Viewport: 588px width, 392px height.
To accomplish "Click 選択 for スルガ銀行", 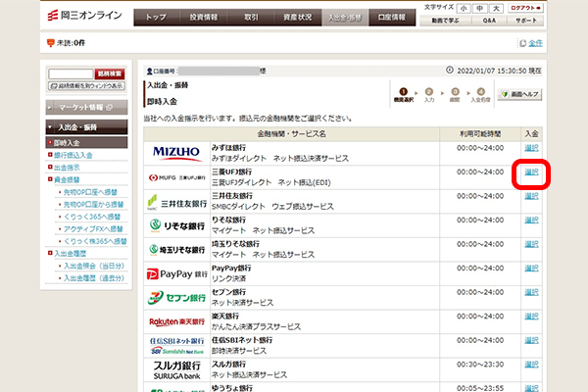I will tap(531, 365).
